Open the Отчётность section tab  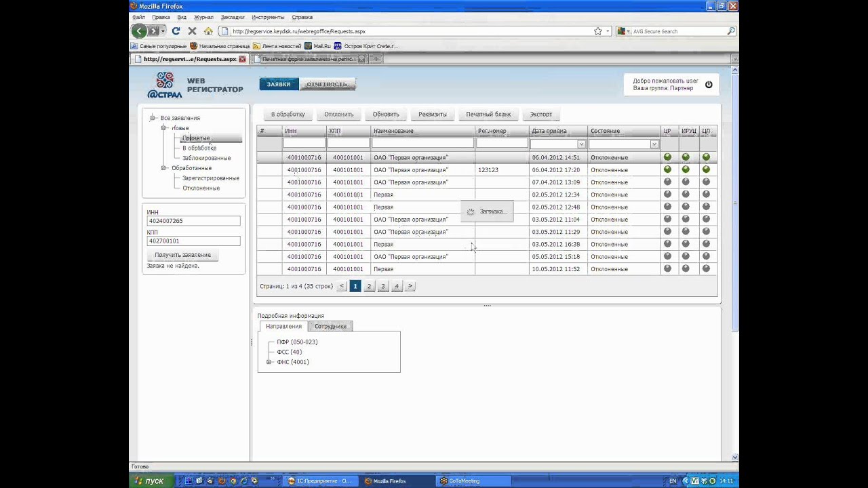coord(328,84)
